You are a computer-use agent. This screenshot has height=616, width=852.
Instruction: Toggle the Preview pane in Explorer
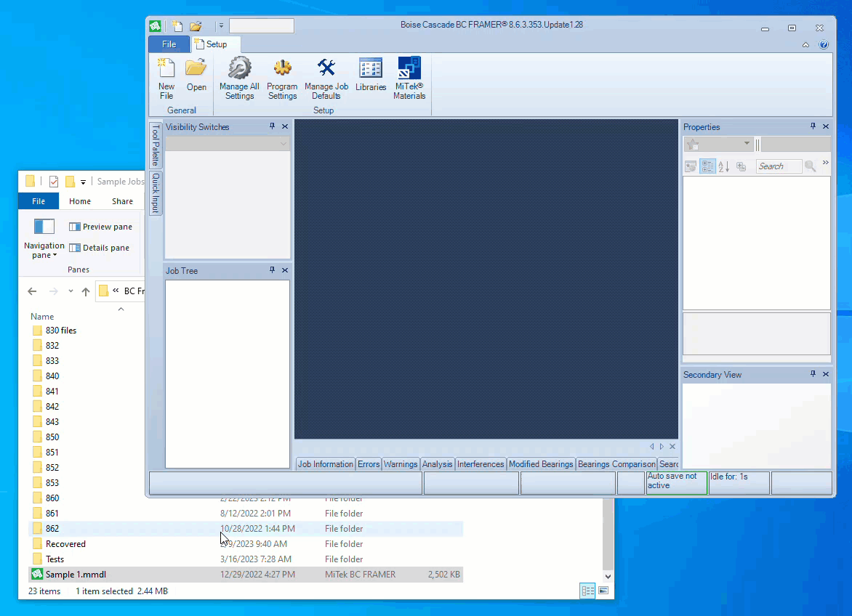(101, 227)
